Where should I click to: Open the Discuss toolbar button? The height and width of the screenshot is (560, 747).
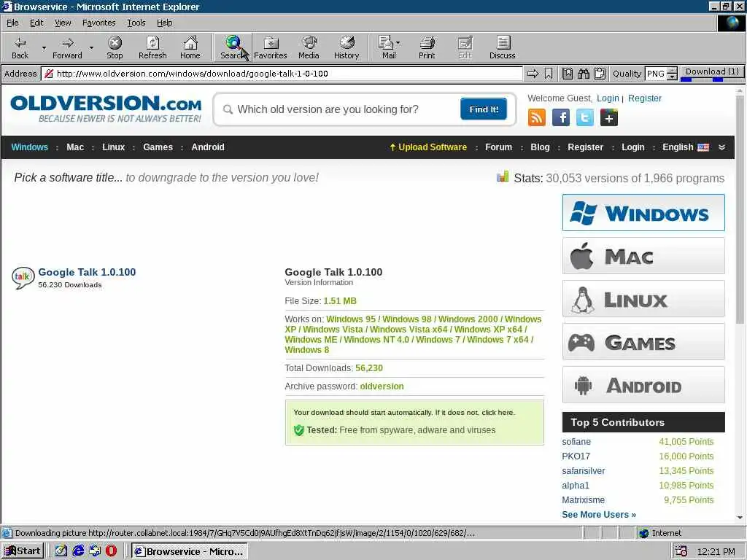pyautogui.click(x=502, y=47)
